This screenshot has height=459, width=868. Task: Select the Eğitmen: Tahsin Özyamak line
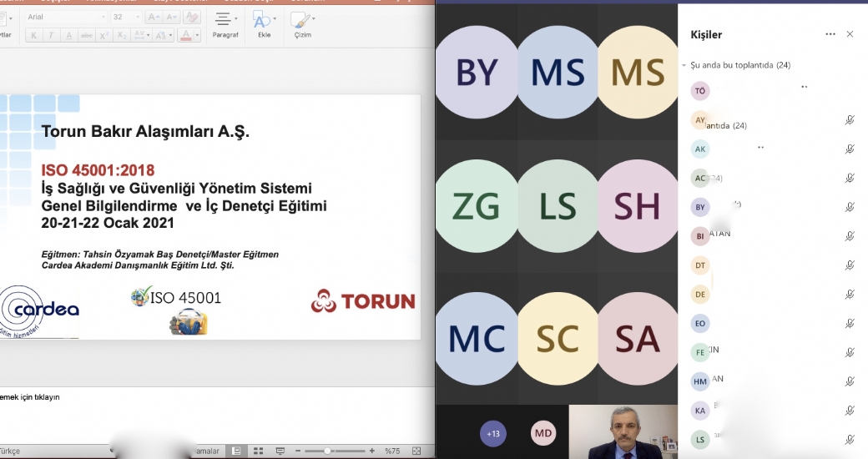(x=160, y=255)
